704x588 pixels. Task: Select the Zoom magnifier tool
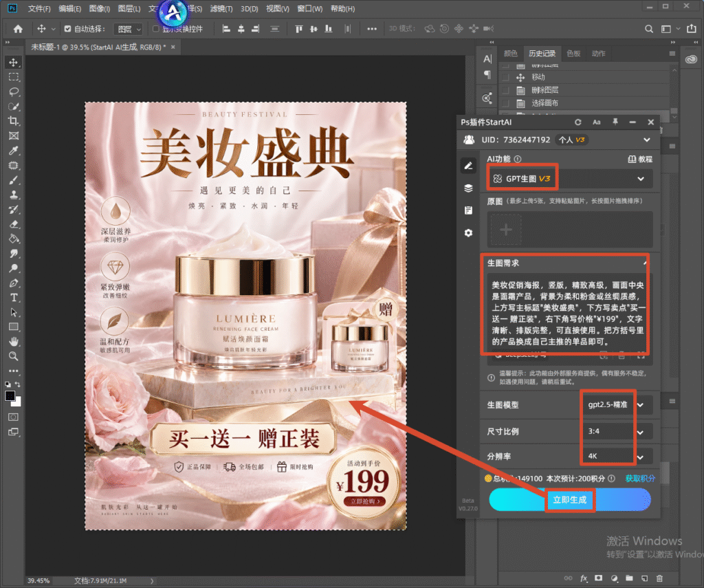tap(14, 356)
